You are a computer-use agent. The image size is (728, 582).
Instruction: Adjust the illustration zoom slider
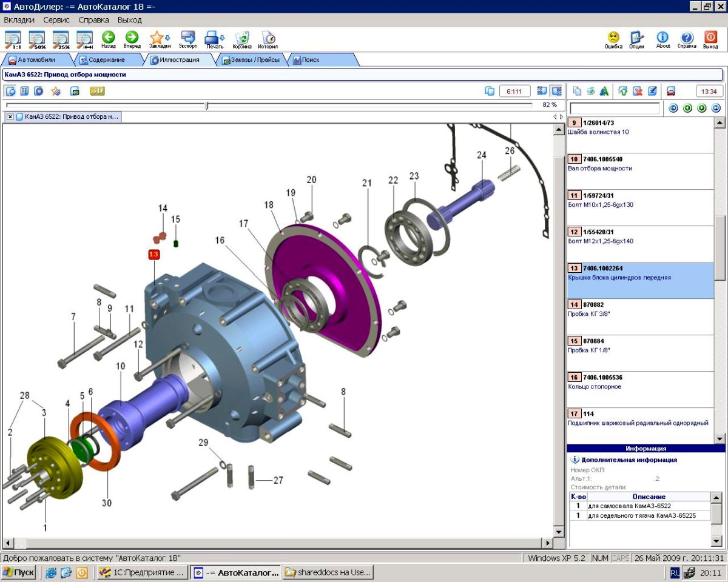(x=207, y=105)
